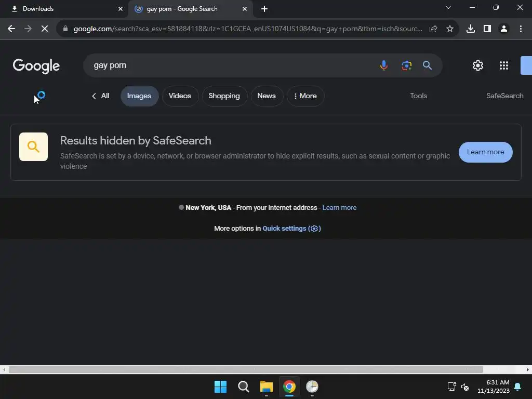Open the taskbar date and time
Viewport: 532px width, 399px height.
pos(494,387)
